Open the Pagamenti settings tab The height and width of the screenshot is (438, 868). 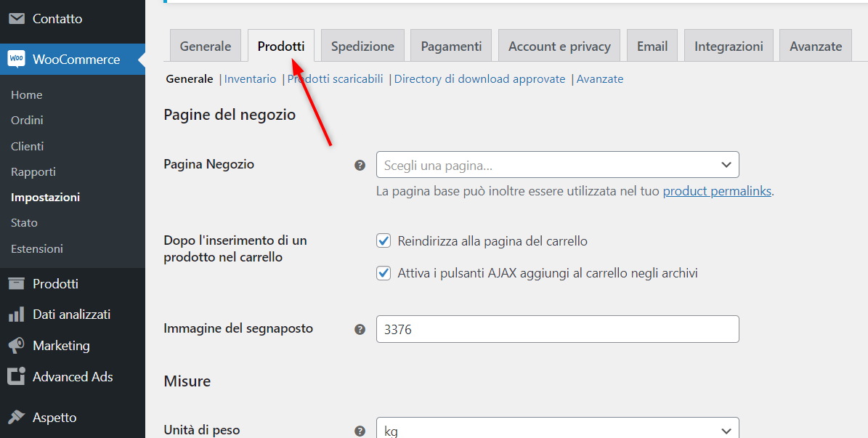450,45
